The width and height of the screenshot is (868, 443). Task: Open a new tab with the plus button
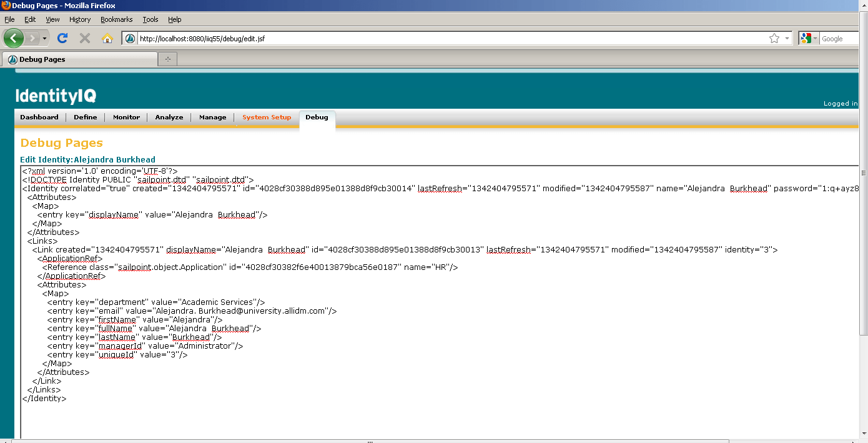click(x=167, y=59)
